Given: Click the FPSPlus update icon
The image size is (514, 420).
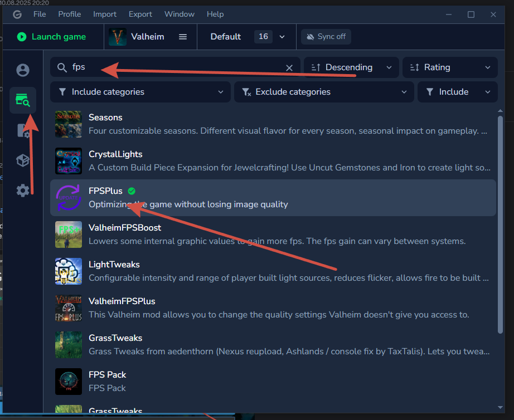Looking at the screenshot, I should pyautogui.click(x=69, y=198).
